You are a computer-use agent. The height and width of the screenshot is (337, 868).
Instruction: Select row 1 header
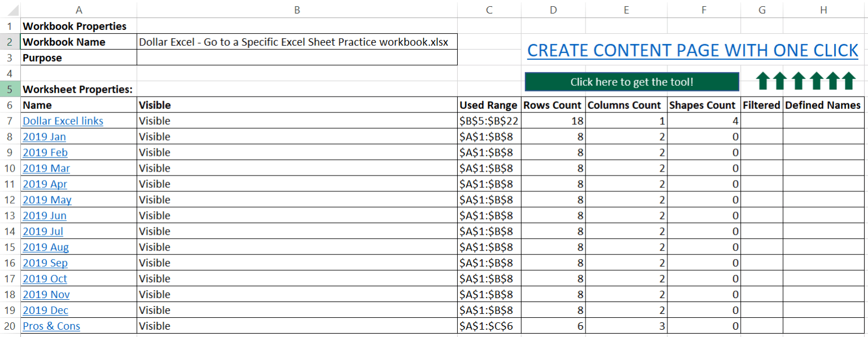tap(10, 26)
